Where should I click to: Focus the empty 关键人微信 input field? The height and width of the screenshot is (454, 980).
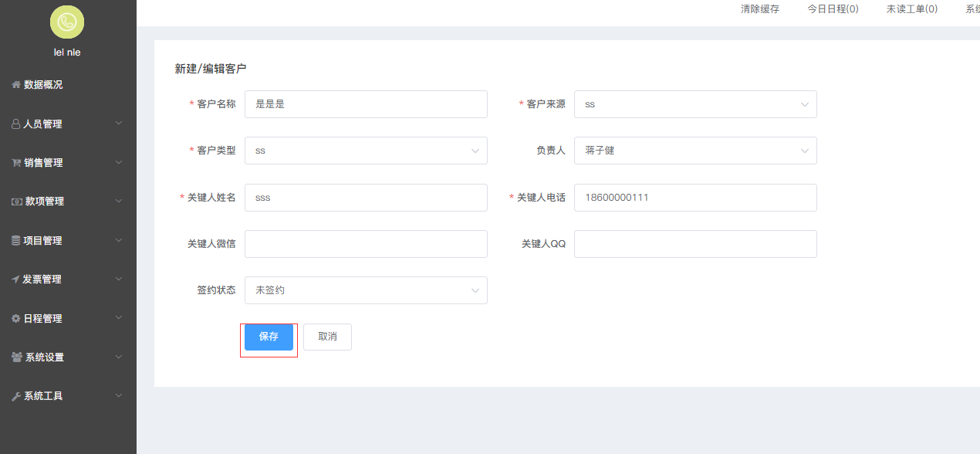(366, 244)
